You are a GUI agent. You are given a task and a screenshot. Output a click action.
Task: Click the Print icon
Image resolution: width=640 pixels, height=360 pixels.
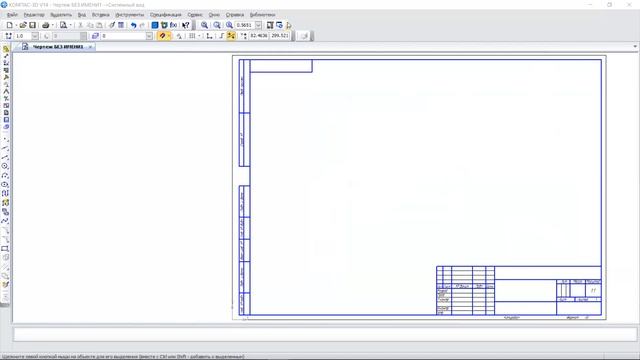46,25
